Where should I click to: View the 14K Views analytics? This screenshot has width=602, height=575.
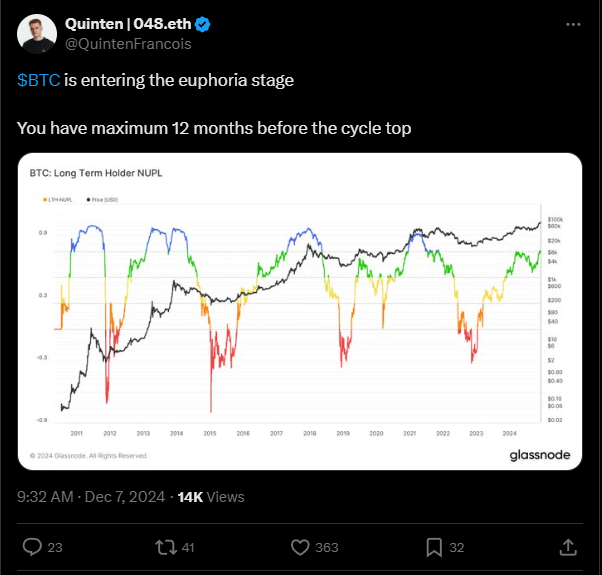211,497
